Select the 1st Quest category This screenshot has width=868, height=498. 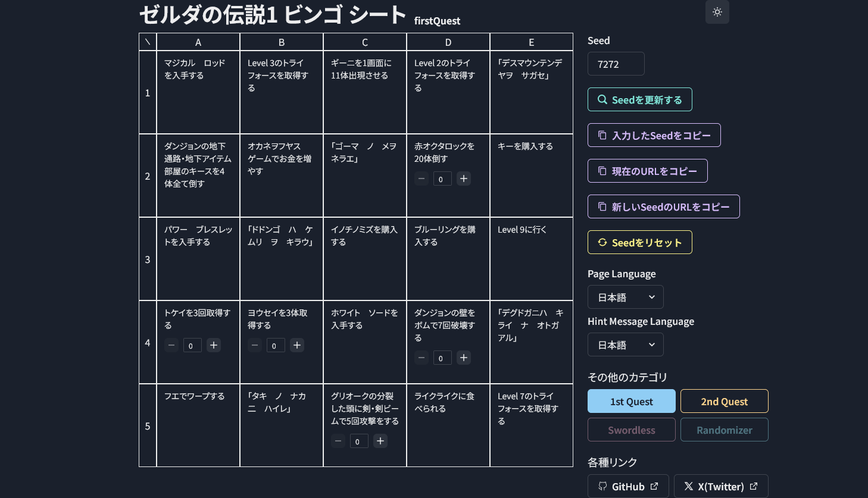632,401
